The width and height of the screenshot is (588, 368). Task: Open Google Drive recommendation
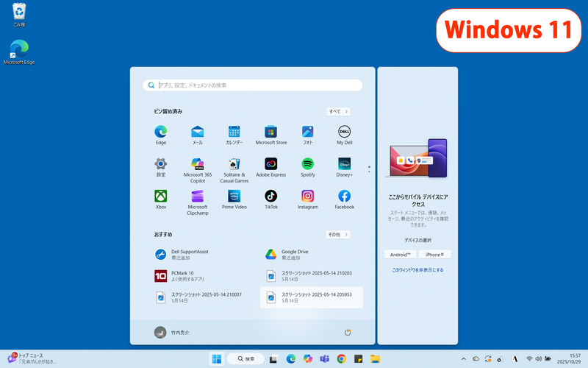pyautogui.click(x=312, y=255)
